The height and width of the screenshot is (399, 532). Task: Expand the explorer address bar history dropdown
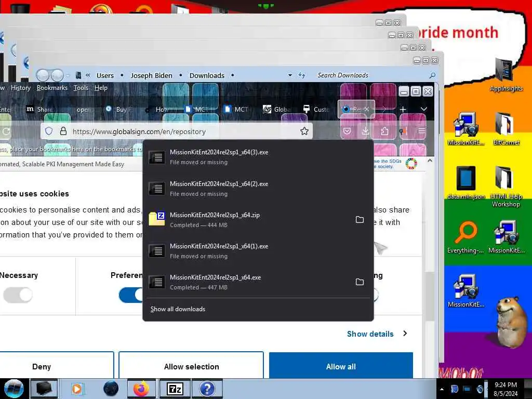pos(290,75)
